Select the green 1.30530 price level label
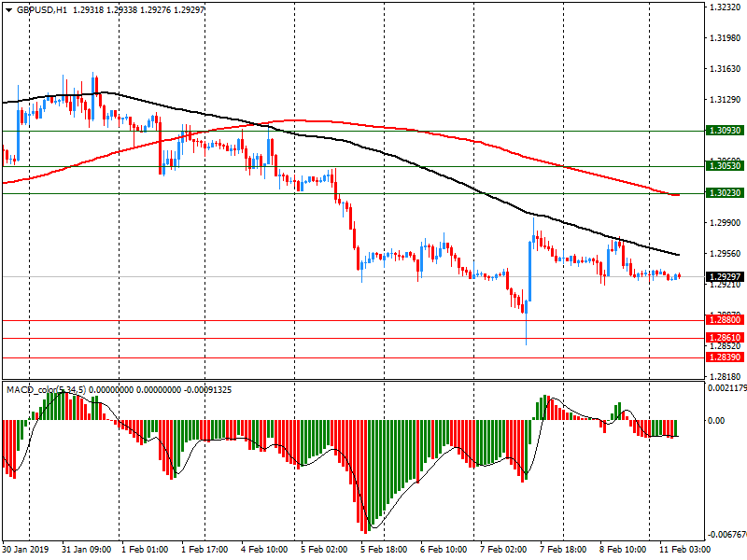The image size is (747, 560). 724,165
